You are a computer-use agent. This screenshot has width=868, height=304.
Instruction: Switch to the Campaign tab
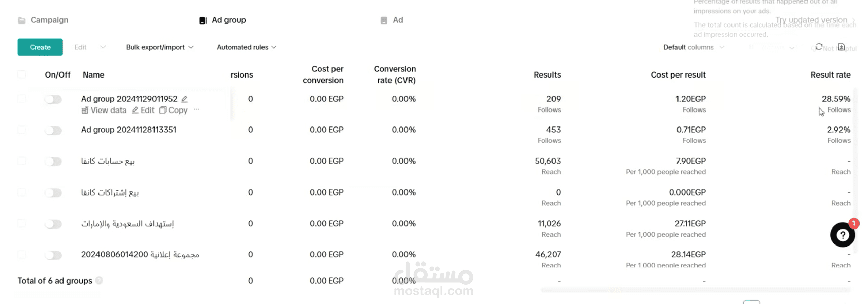click(43, 20)
